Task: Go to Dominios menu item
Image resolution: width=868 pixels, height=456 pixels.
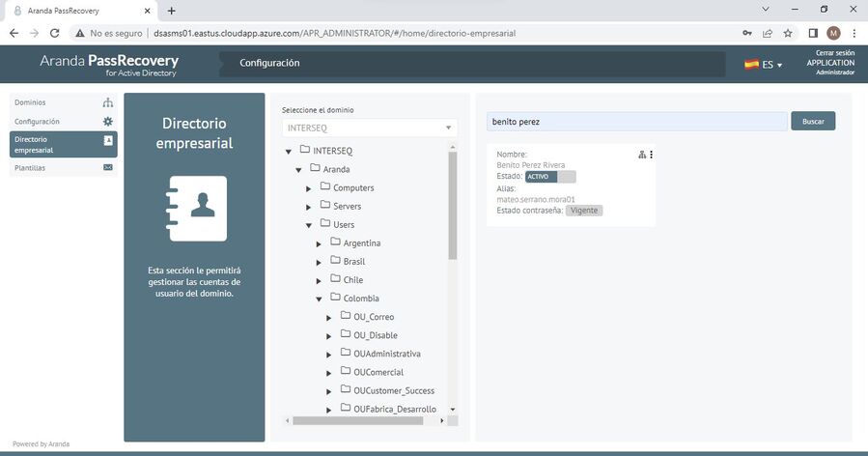Action: click(63, 102)
